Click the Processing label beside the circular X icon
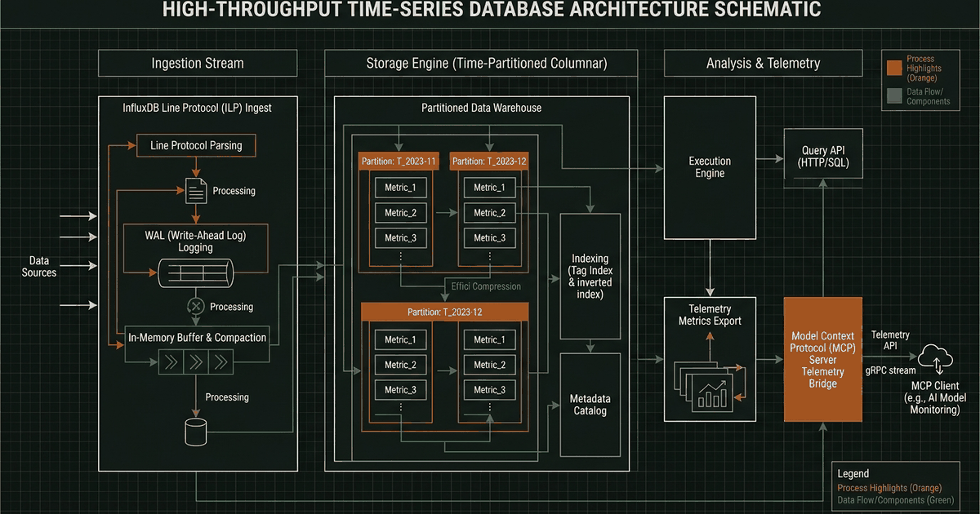Image resolution: width=980 pixels, height=514 pixels. (232, 307)
